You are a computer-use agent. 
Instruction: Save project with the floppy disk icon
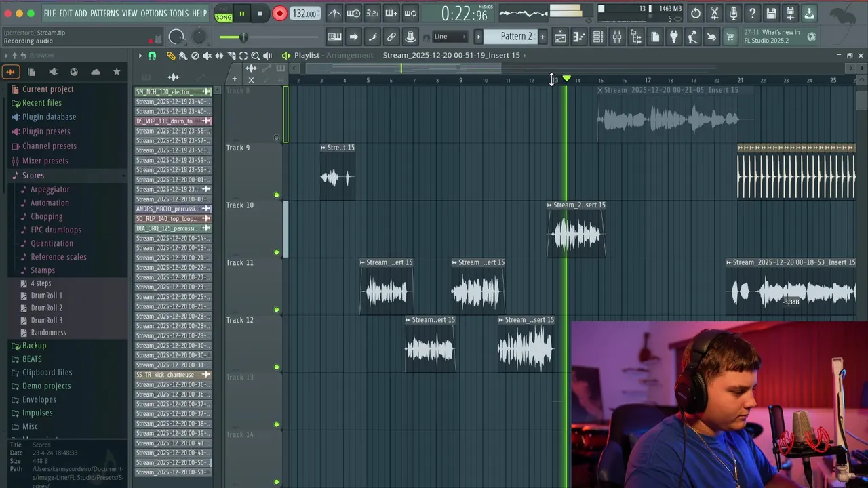pyautogui.click(x=772, y=14)
